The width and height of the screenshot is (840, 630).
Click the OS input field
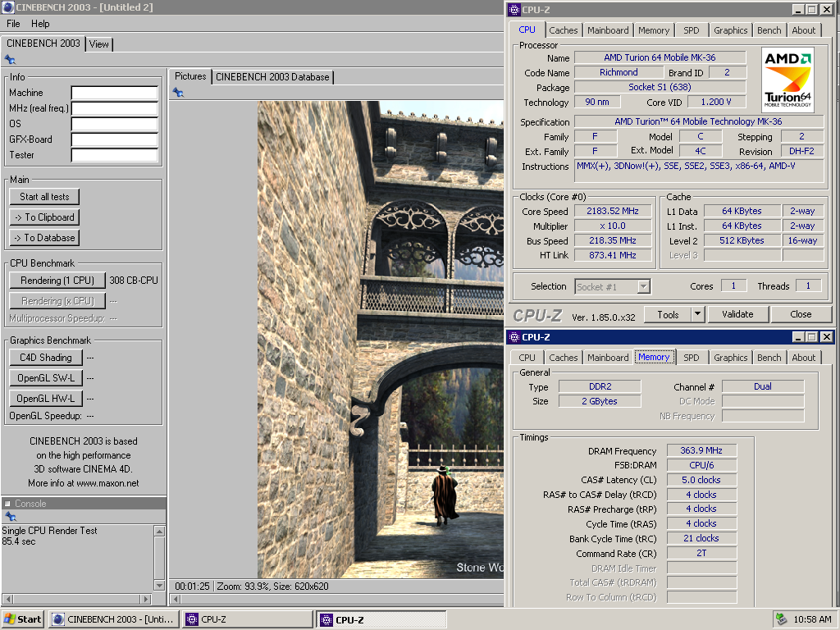115,124
